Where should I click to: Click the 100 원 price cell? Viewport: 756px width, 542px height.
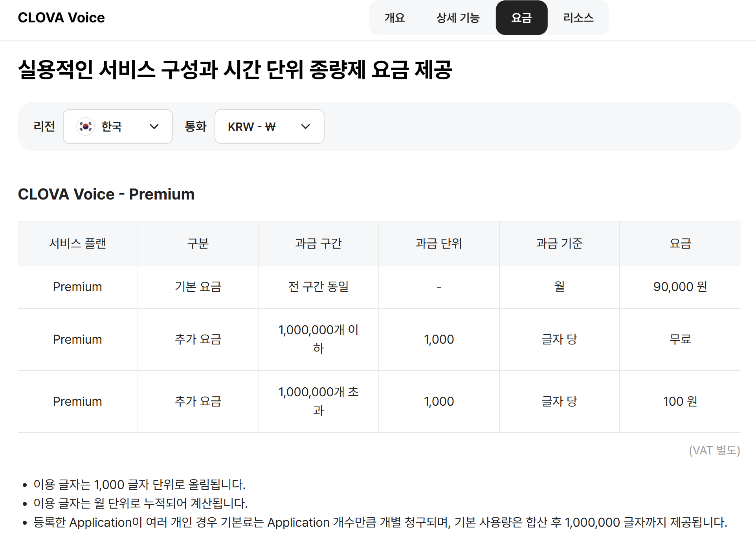[680, 401]
